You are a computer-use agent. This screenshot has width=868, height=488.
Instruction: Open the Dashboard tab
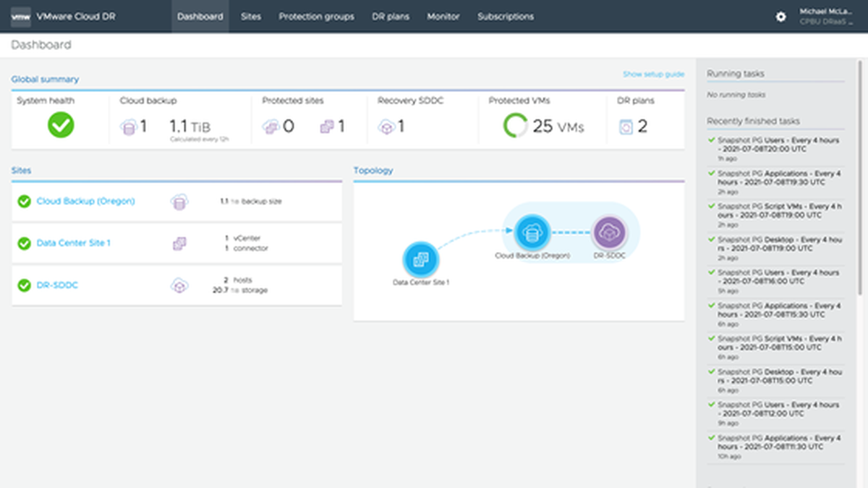coord(200,17)
